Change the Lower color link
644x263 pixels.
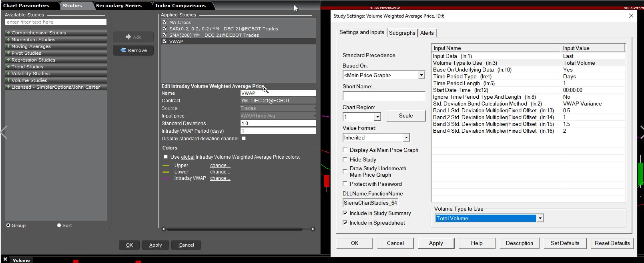[x=220, y=172]
